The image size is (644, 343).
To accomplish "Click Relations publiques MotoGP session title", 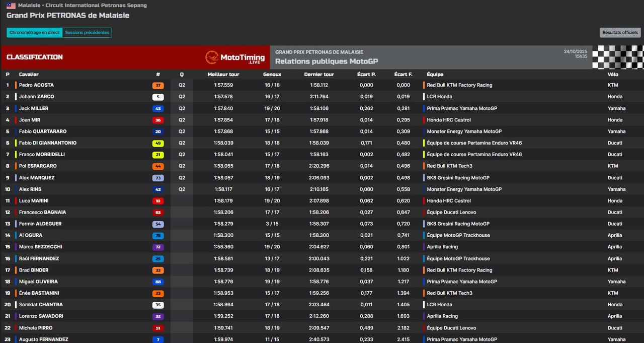I will pyautogui.click(x=327, y=61).
